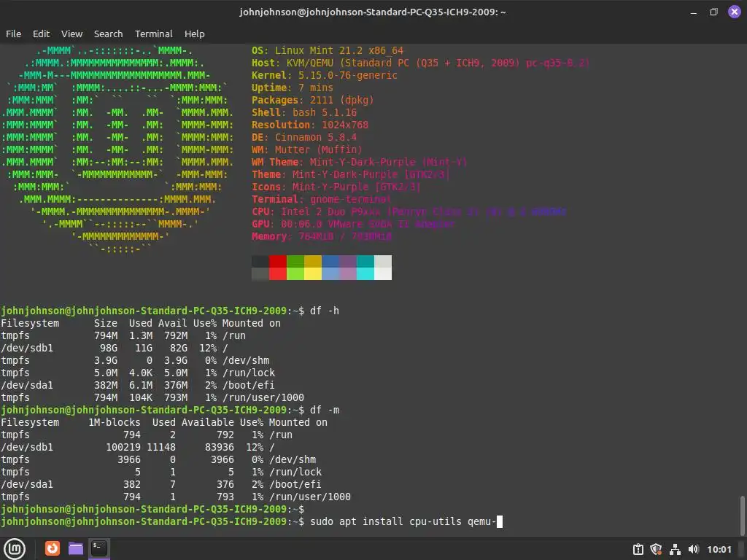The height and width of the screenshot is (560, 747).
Task: Open the Edit menu
Action: (x=41, y=34)
